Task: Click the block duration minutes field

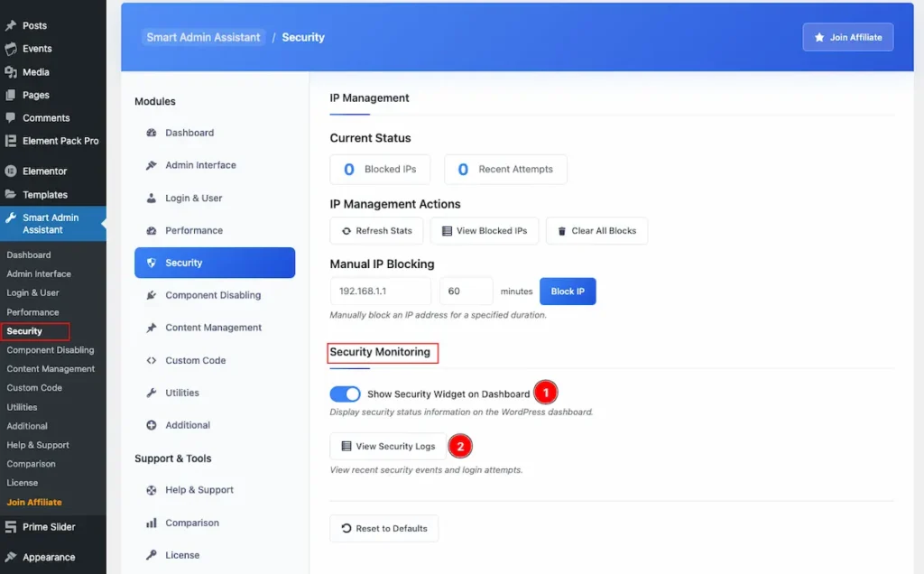Action: [x=467, y=292]
